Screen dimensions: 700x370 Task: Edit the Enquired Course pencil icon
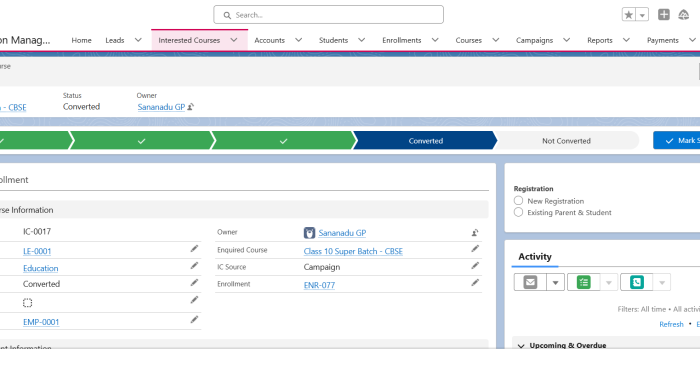coord(475,249)
